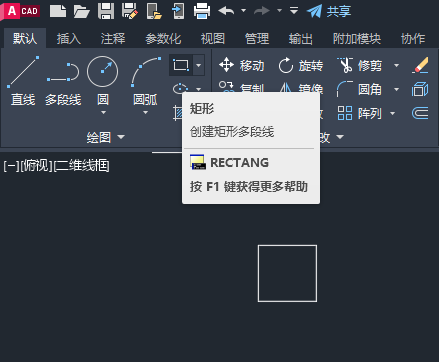439x362 pixels.
Task: Click the Redo arrow icon
Action: (x=262, y=11)
